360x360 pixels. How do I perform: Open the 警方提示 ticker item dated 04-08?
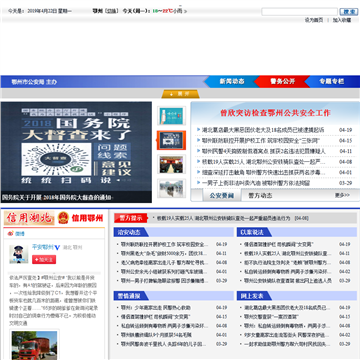pyautogui.click(x=232, y=219)
